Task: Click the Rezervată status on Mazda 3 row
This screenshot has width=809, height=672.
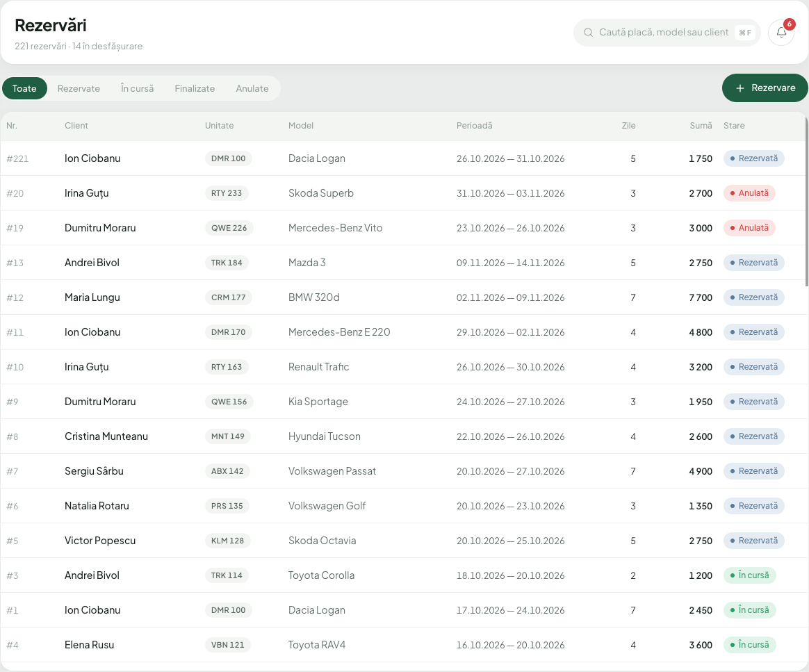Action: [754, 263]
